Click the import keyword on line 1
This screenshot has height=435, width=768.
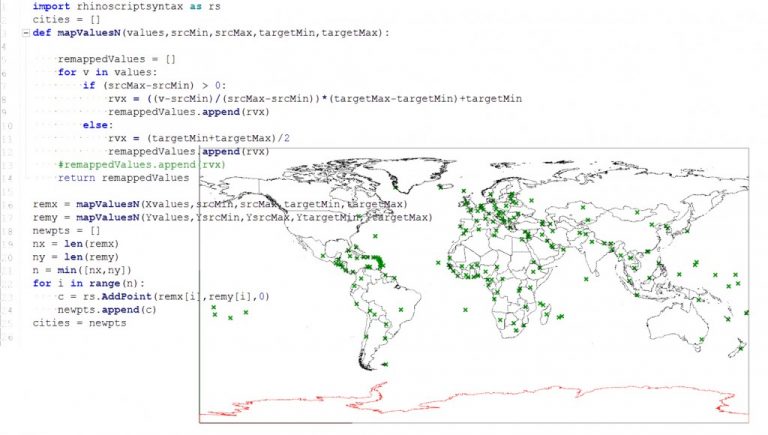(x=51, y=6)
